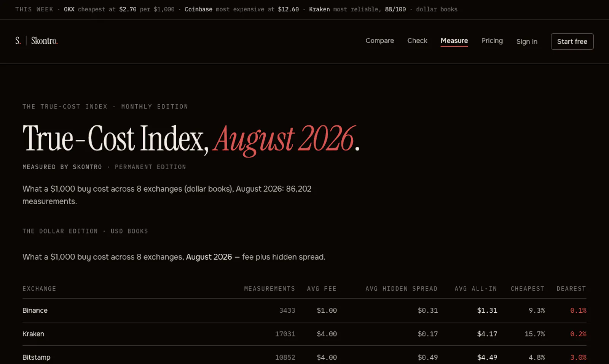Click Bitstamp cheapest share 4.8%
Viewport: 609px width, 364px height.
[537, 358]
